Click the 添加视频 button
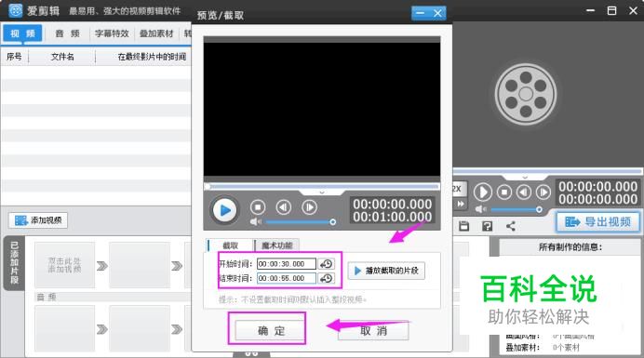Screen dimensions: 644x358 [x=38, y=220]
